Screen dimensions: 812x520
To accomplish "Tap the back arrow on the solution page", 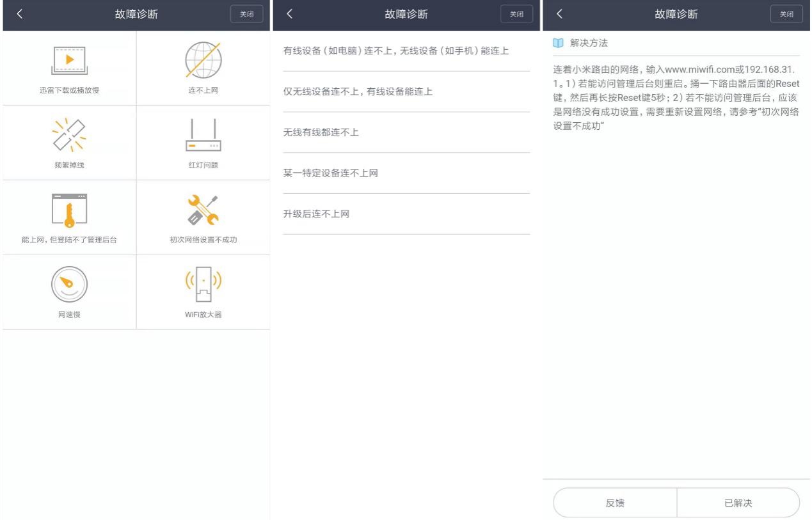I will click(559, 13).
